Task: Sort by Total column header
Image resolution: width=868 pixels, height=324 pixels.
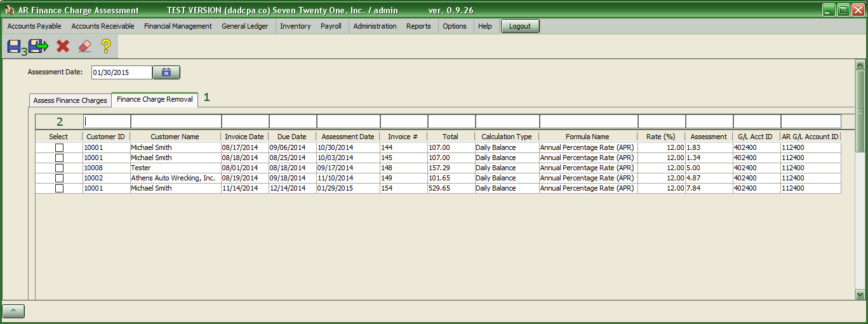Action: [x=451, y=137]
